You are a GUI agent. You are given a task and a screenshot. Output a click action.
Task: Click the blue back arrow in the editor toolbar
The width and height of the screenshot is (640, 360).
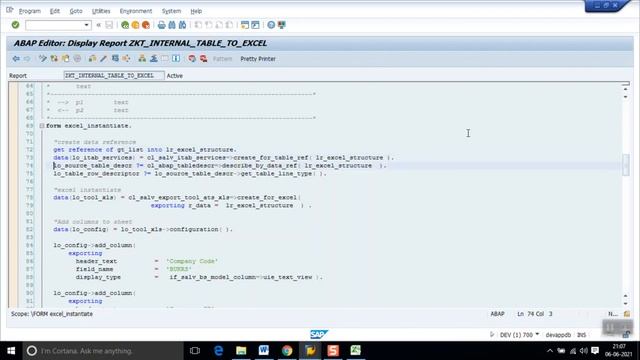pos(16,59)
